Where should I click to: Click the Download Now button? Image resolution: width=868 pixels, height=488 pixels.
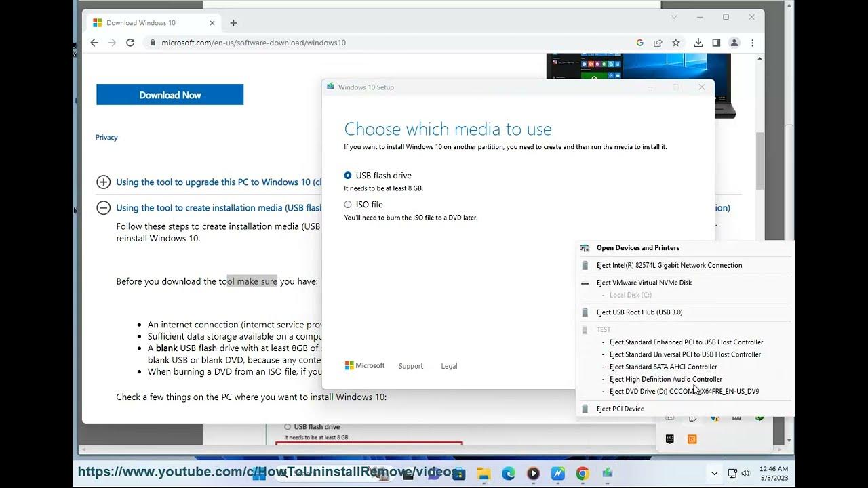point(170,95)
